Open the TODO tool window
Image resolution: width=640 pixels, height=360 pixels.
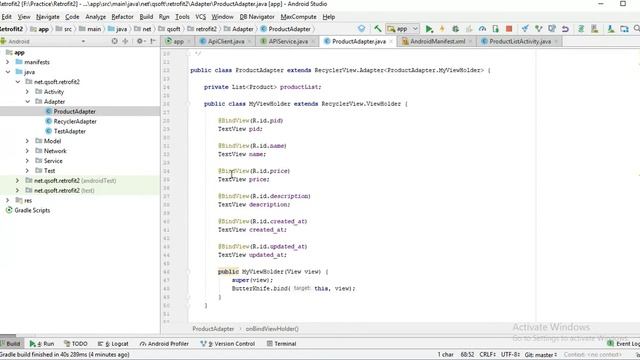coord(76,344)
